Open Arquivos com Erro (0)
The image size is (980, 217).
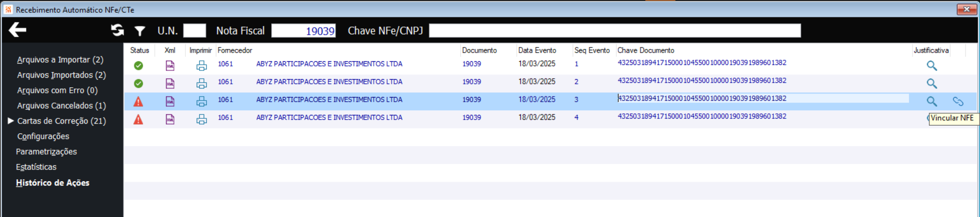point(57,90)
